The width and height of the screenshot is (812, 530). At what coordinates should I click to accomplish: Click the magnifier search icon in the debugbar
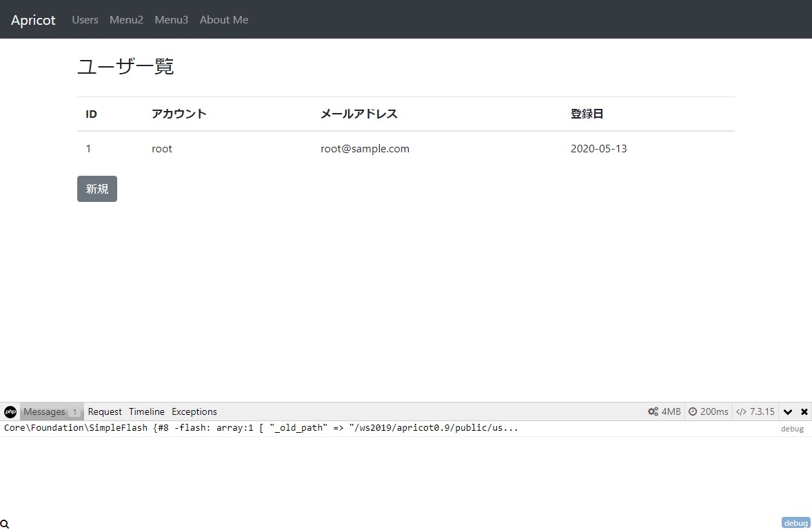5,524
